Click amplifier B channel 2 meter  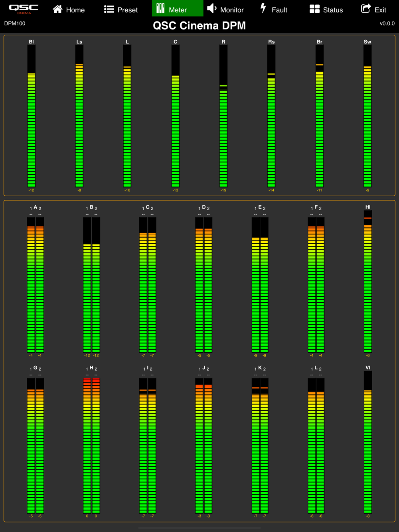96,285
